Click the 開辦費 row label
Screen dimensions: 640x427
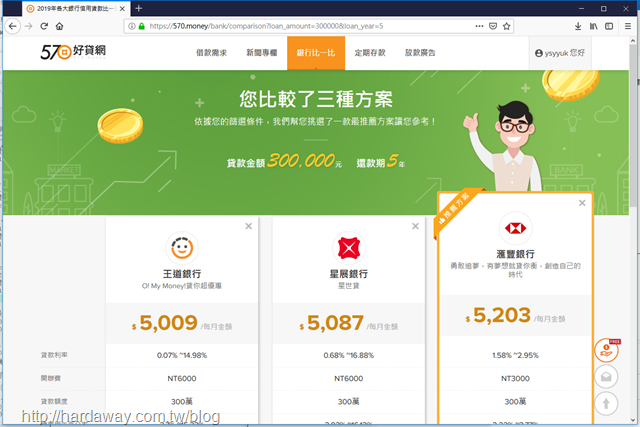click(51, 378)
